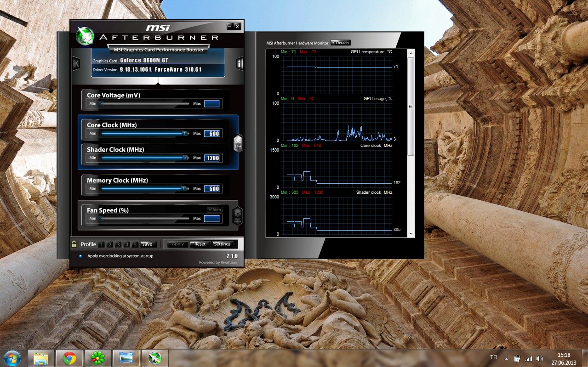This screenshot has width=588, height=367.
Task: Click the Afterburner green jet logo
Action: 85,35
